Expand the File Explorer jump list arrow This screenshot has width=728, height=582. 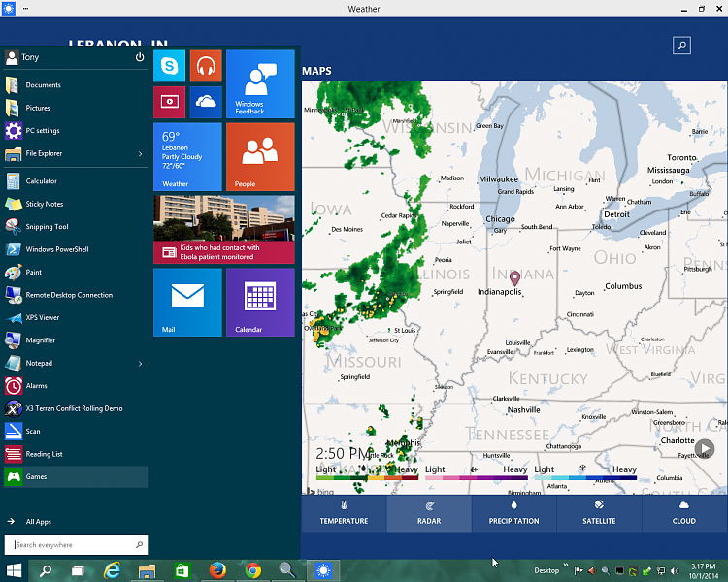pos(140,153)
